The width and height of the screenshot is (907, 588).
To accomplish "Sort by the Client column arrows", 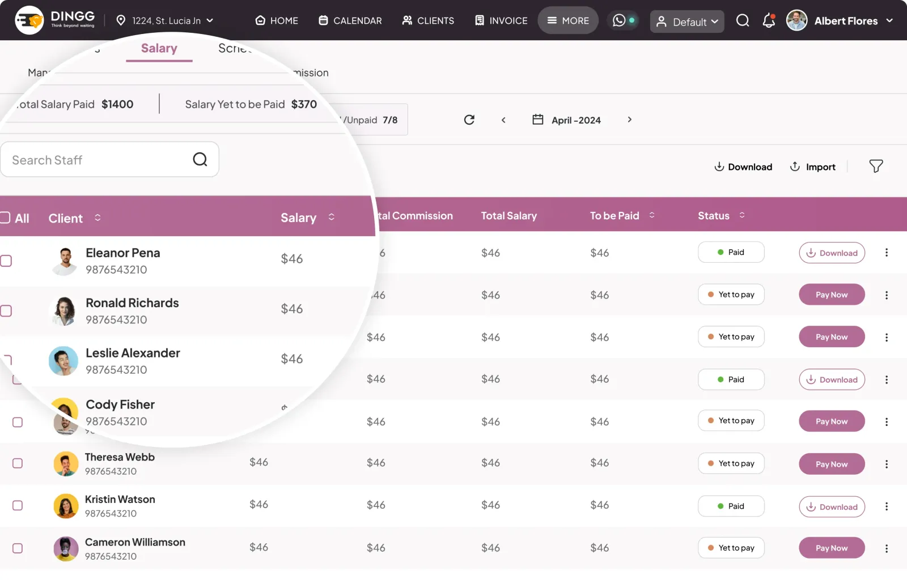I will point(98,218).
